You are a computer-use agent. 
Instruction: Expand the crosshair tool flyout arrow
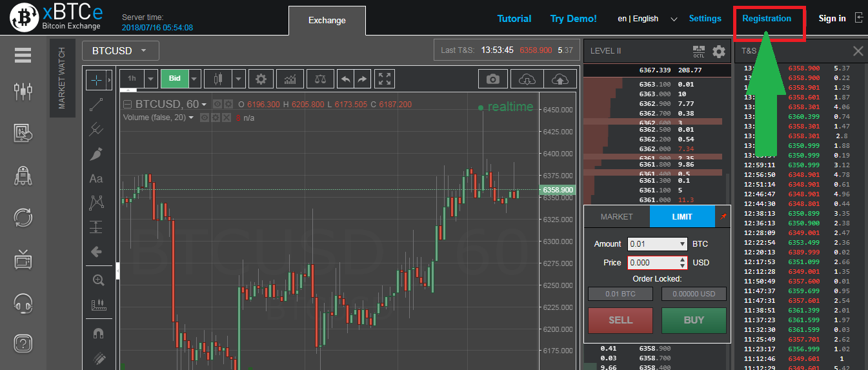[x=110, y=80]
